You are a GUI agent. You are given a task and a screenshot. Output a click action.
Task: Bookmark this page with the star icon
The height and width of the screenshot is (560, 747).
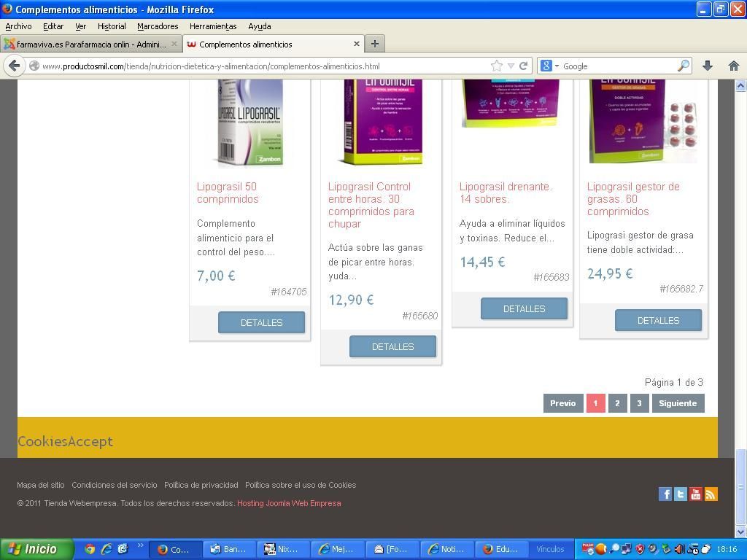(x=496, y=66)
